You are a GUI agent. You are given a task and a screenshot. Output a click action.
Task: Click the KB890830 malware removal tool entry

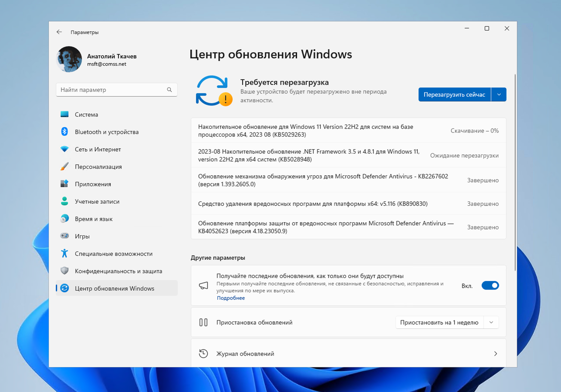coord(349,204)
